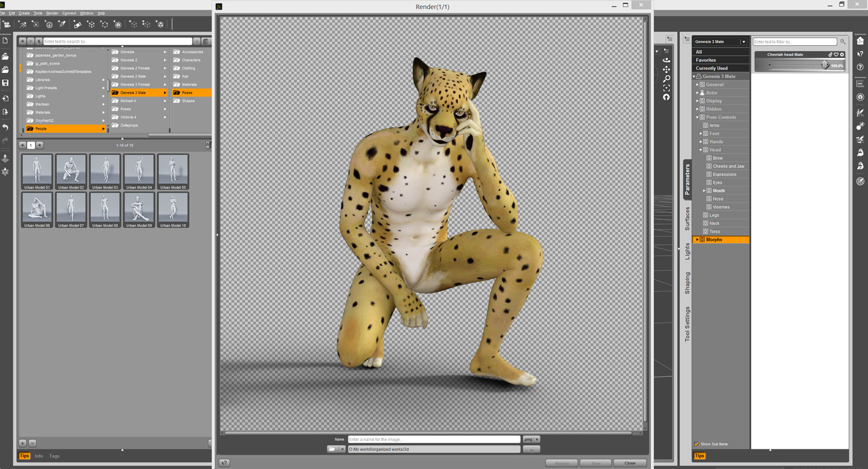Click the browse (...) button for save path

[x=531, y=449]
